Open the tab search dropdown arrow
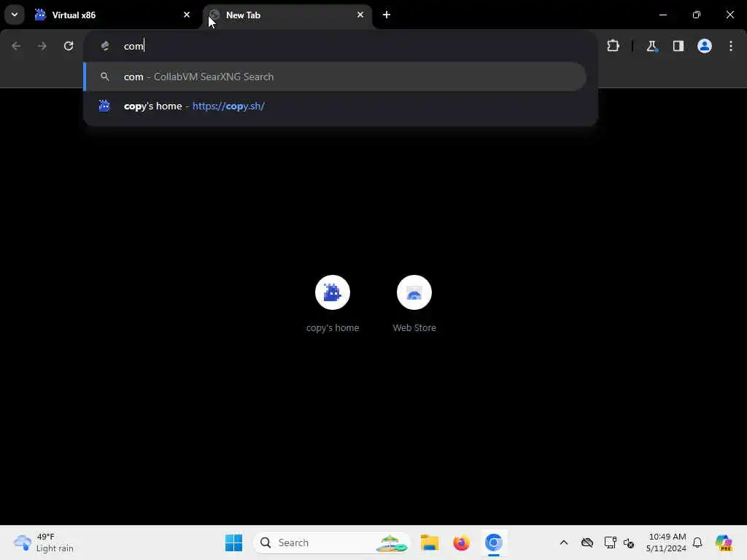This screenshot has height=560, width=747. (15, 15)
